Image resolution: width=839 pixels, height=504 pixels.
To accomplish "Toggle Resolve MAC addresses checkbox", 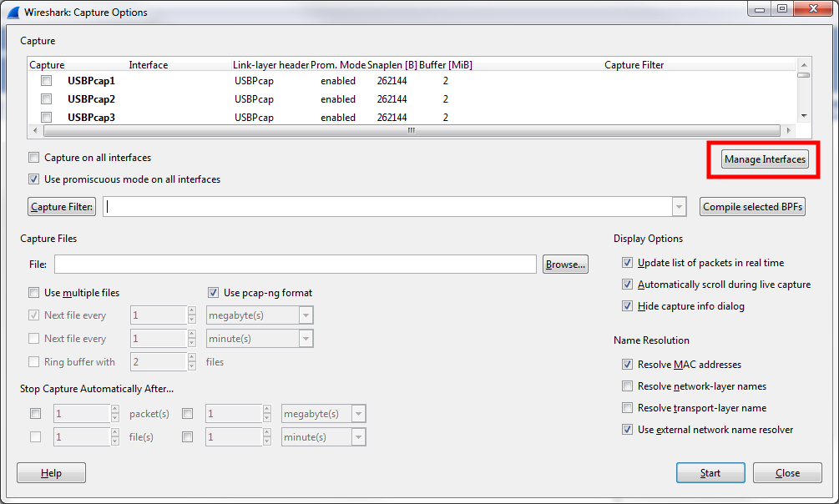I will coord(627,365).
